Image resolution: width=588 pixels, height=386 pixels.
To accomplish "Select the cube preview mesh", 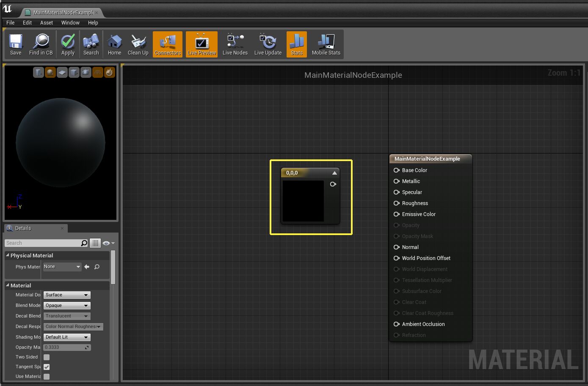I will [74, 72].
